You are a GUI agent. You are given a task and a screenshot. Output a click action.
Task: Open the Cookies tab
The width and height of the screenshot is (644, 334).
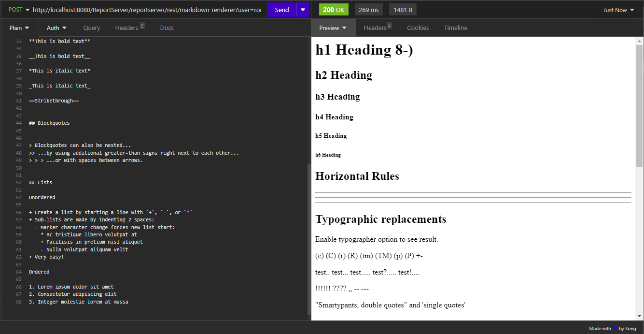(x=418, y=28)
